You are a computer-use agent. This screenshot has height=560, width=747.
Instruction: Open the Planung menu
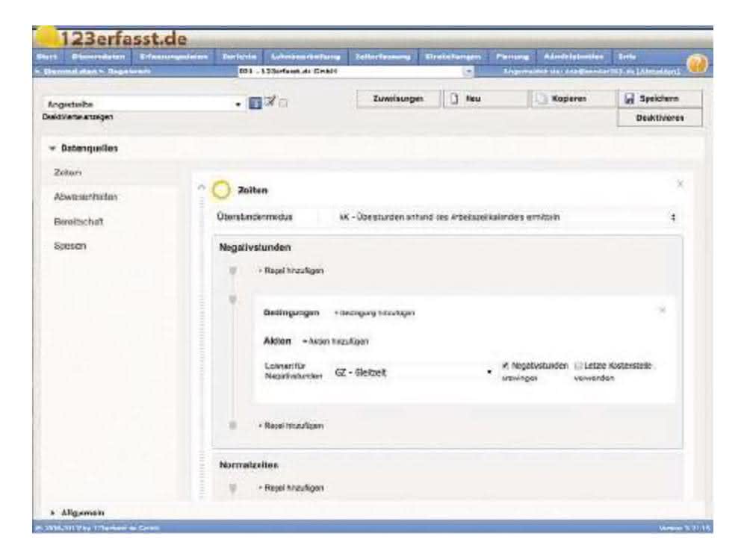512,57
